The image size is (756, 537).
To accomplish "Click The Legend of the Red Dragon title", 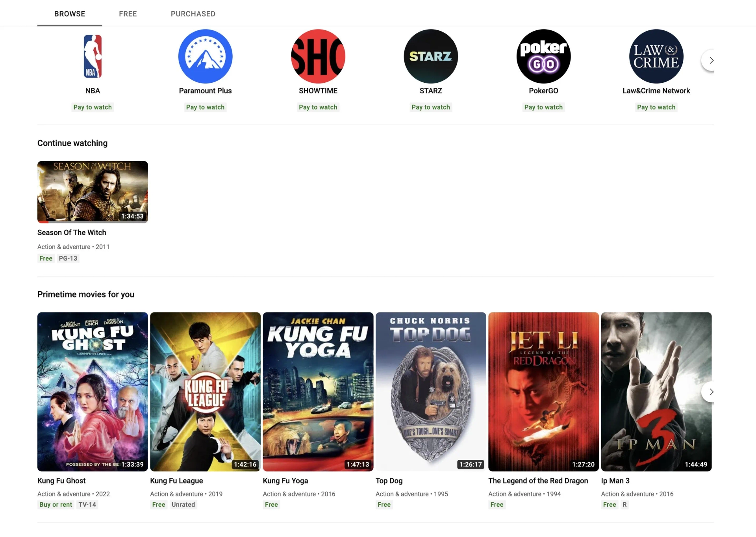I will click(x=538, y=481).
